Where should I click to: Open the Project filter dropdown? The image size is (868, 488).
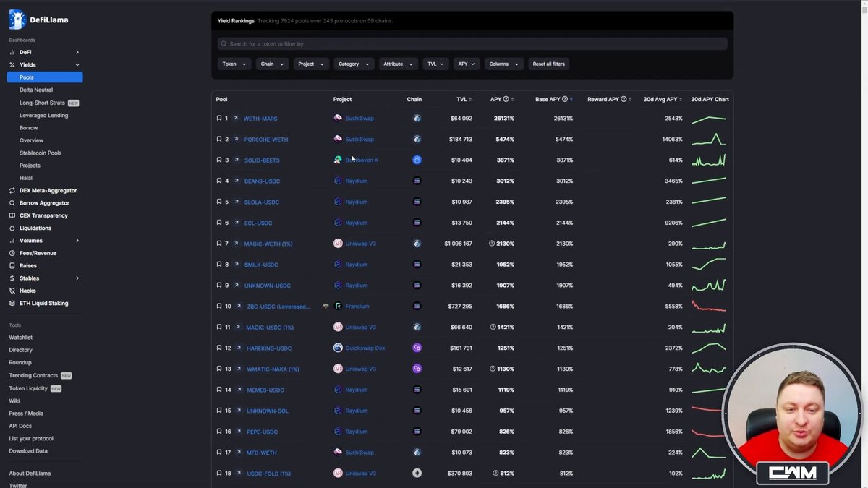pyautogui.click(x=311, y=64)
